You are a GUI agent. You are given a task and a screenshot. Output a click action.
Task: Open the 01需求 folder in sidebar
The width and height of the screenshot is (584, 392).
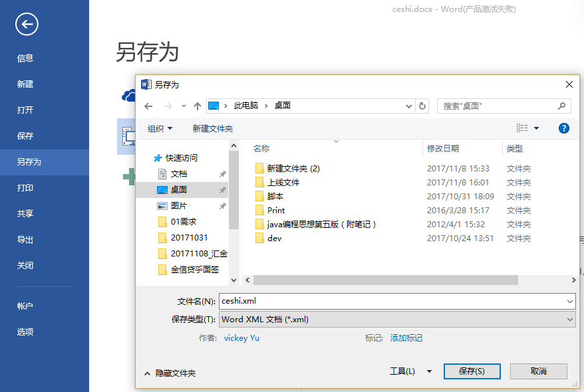coord(178,222)
